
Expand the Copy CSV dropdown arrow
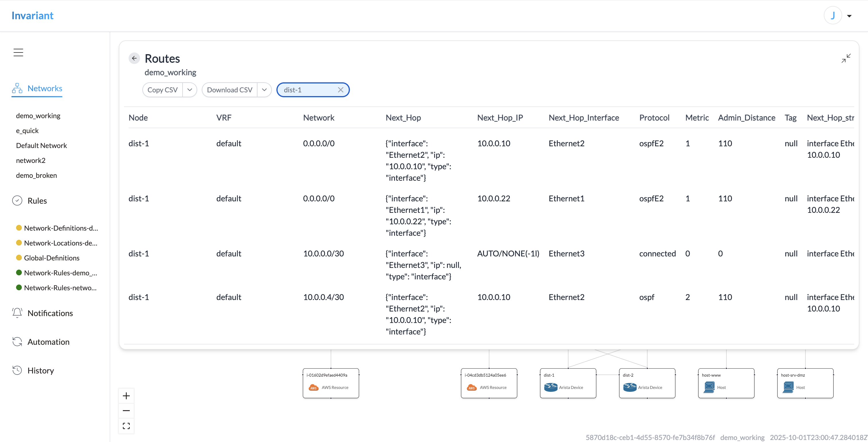pyautogui.click(x=190, y=90)
